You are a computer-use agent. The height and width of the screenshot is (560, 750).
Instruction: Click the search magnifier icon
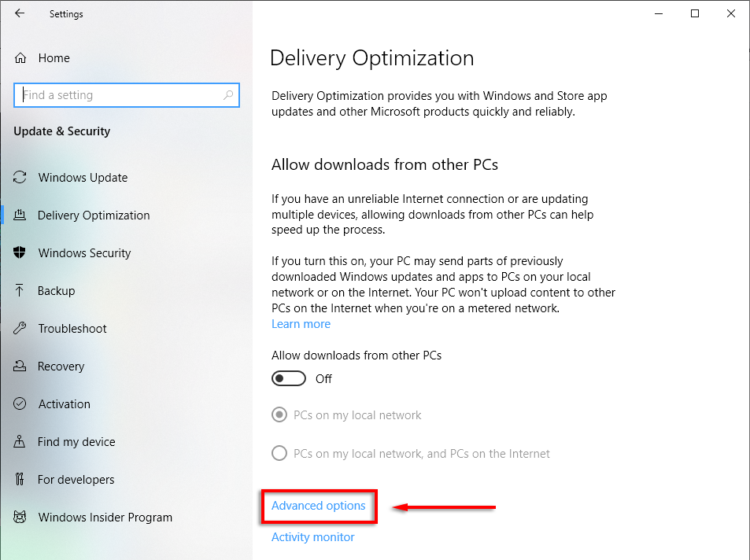pyautogui.click(x=228, y=95)
